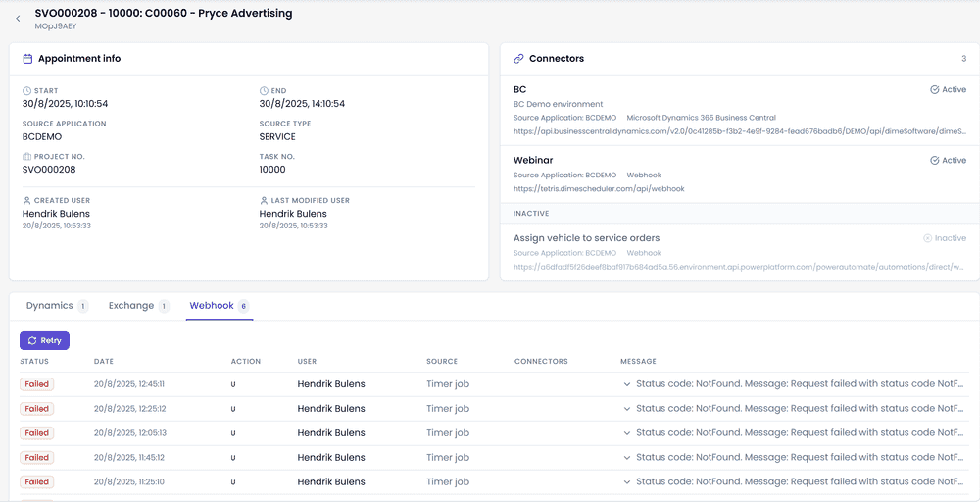Switch to the Dynamics tab

coord(57,306)
